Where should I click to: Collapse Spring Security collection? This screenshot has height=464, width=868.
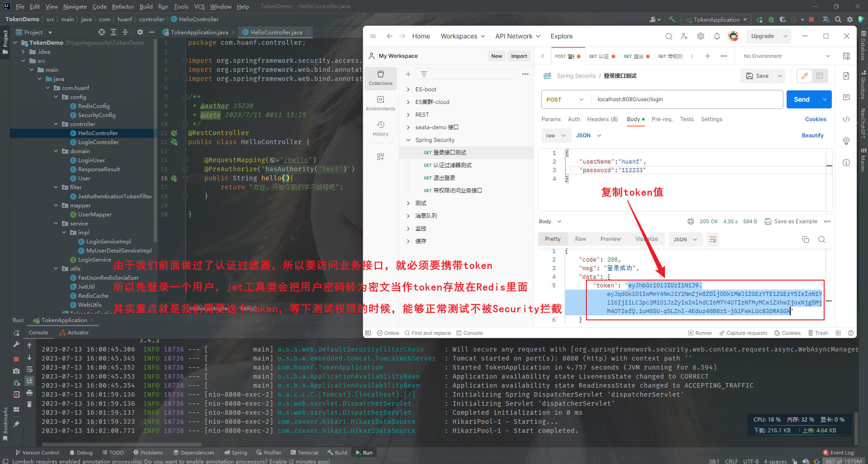click(408, 140)
